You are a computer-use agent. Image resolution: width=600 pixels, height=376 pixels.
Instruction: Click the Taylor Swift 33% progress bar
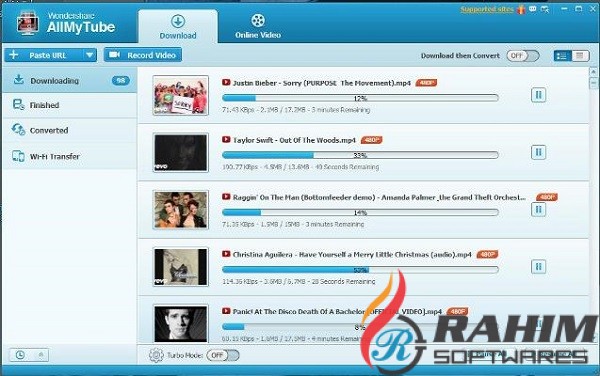[x=360, y=155]
